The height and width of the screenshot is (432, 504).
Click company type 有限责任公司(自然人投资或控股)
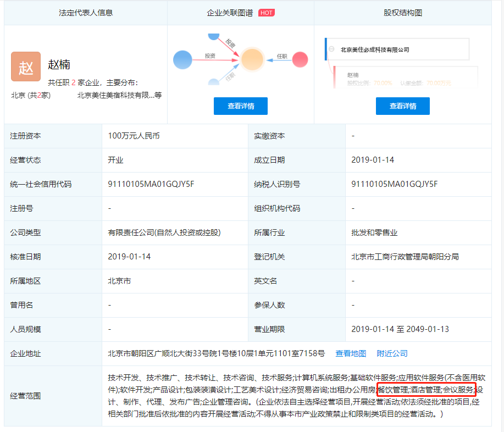pos(164,232)
